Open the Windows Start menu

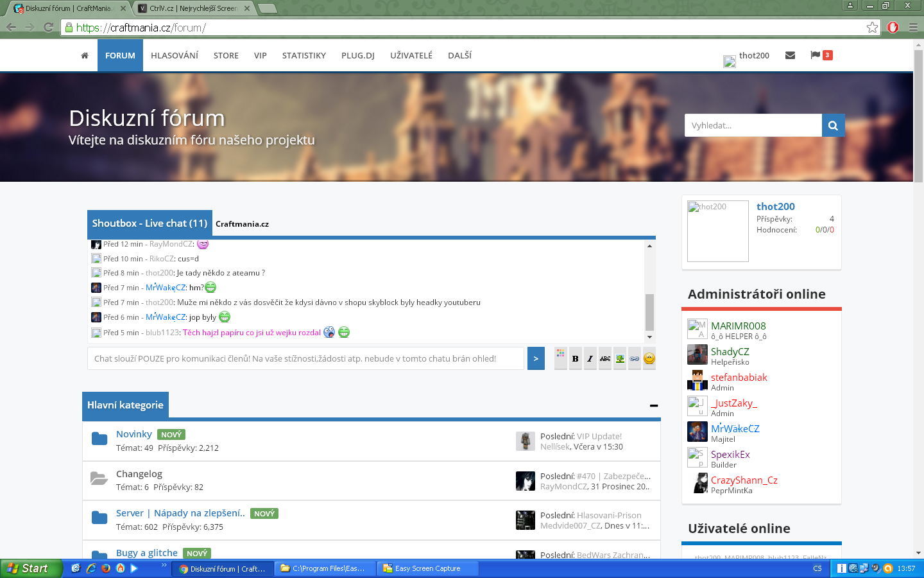[31, 568]
